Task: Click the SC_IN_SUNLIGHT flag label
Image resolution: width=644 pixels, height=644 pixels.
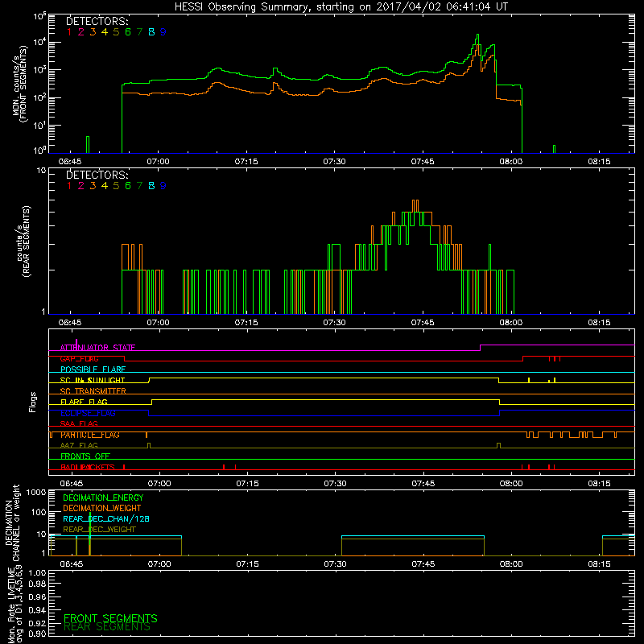Action: point(93,380)
